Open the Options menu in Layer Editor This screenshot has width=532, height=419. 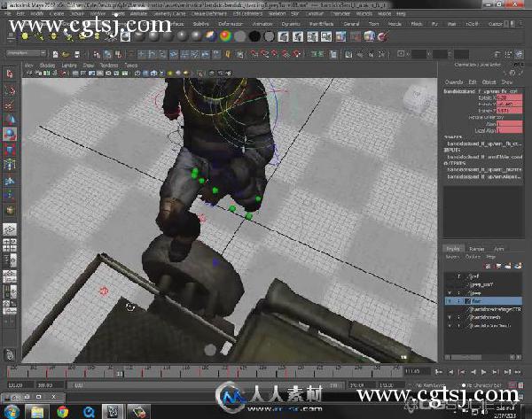pyautogui.click(x=473, y=257)
